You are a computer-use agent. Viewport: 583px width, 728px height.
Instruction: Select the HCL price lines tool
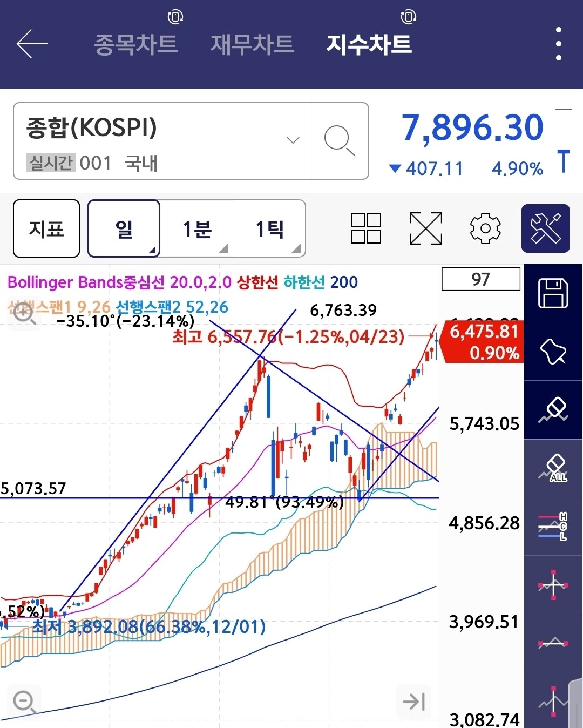(553, 527)
